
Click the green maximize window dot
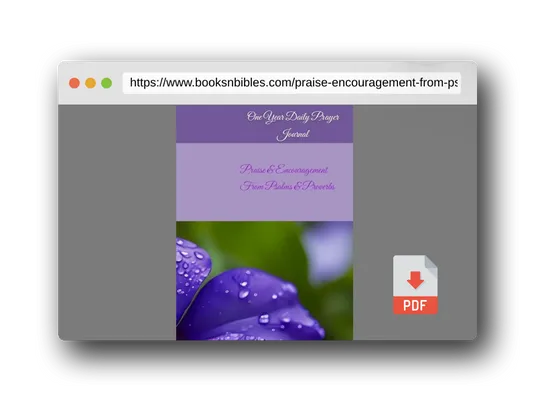pos(107,83)
